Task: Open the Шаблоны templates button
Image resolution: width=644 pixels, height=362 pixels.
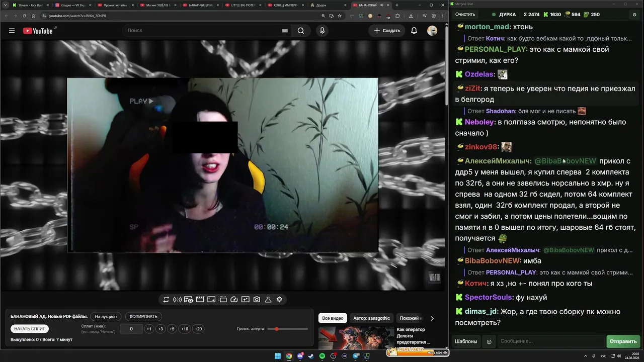Action: click(x=466, y=342)
